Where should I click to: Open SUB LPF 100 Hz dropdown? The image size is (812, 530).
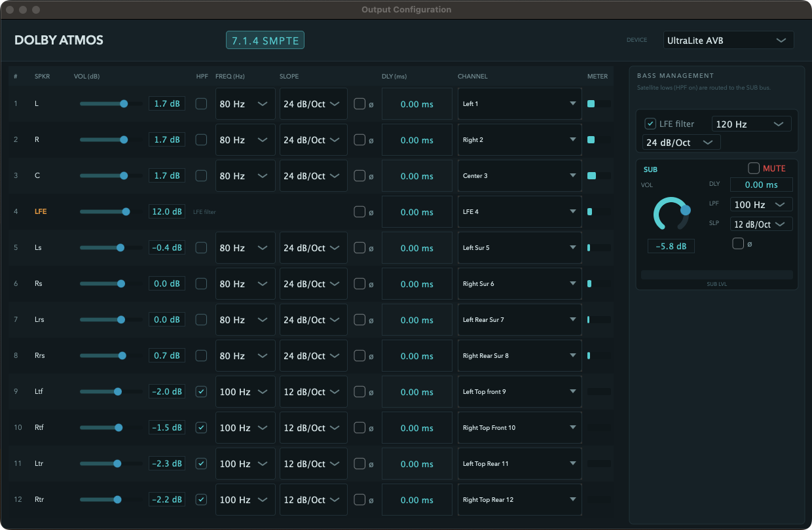pyautogui.click(x=761, y=204)
